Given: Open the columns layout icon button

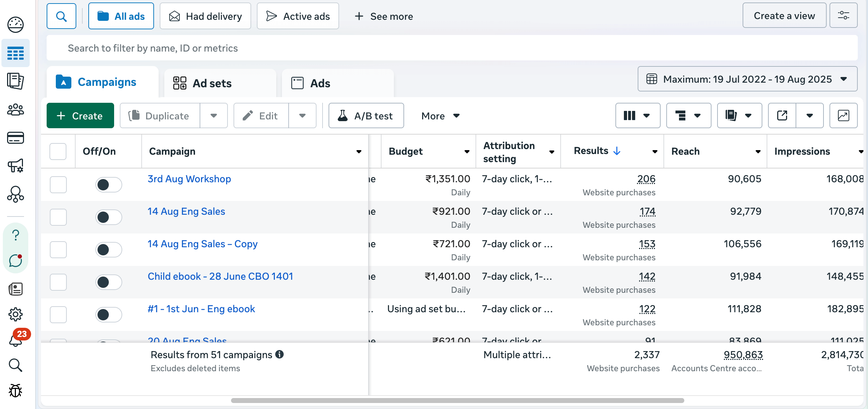Looking at the screenshot, I should [x=638, y=115].
